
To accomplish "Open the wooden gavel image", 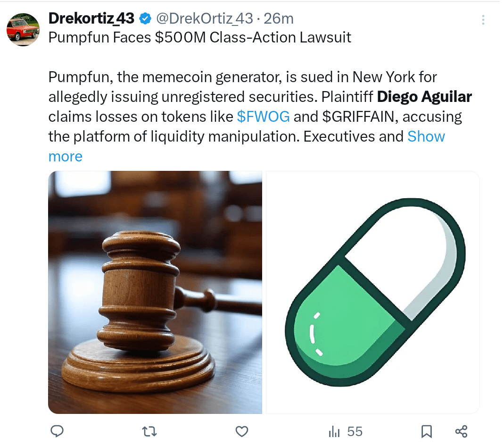I will pos(155,292).
